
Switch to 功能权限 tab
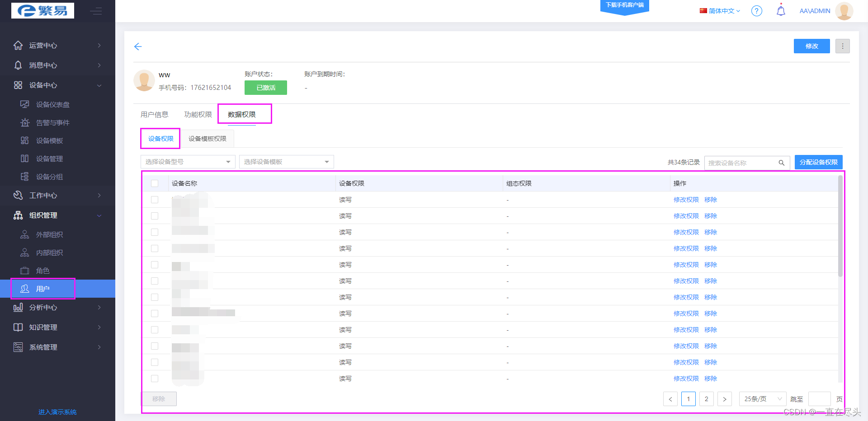(x=198, y=114)
